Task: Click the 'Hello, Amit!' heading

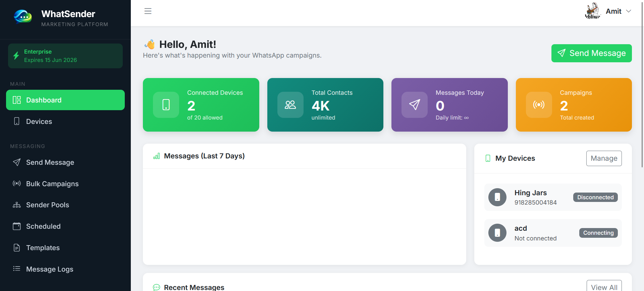Action: (x=188, y=44)
